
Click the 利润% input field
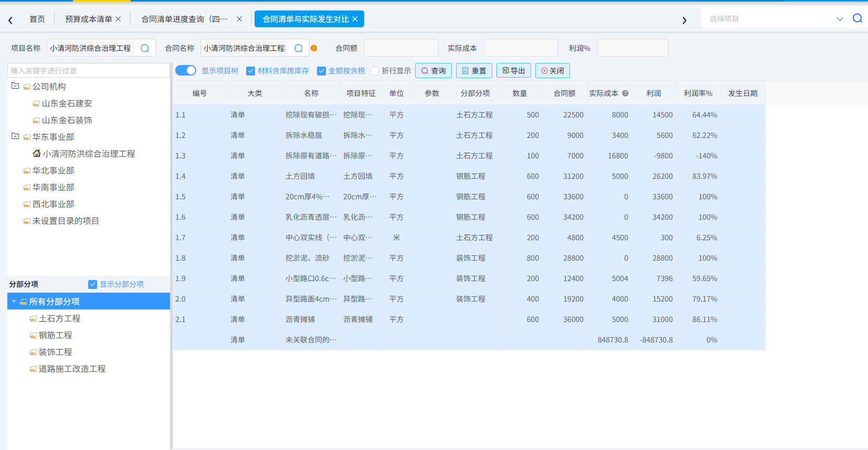(x=632, y=48)
